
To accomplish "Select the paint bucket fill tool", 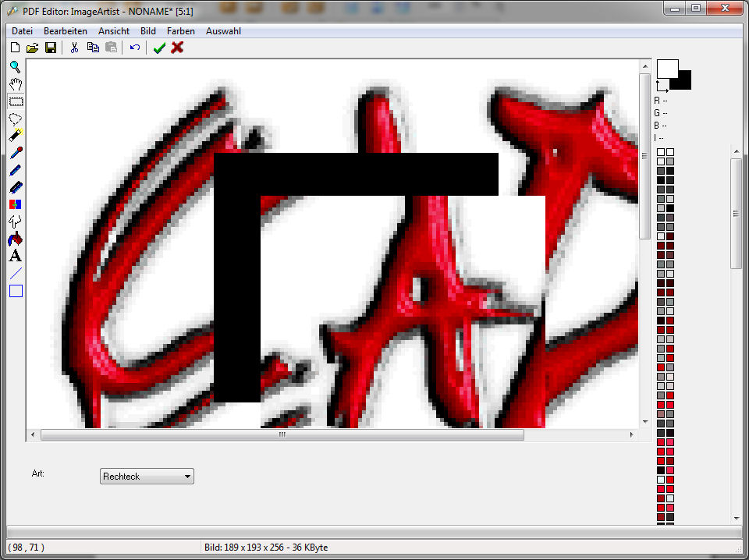I will (16, 239).
